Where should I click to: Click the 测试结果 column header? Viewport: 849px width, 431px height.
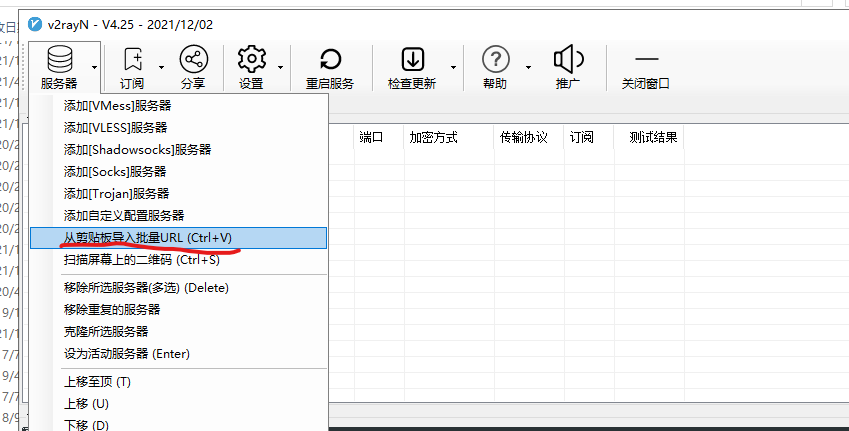pyautogui.click(x=653, y=137)
